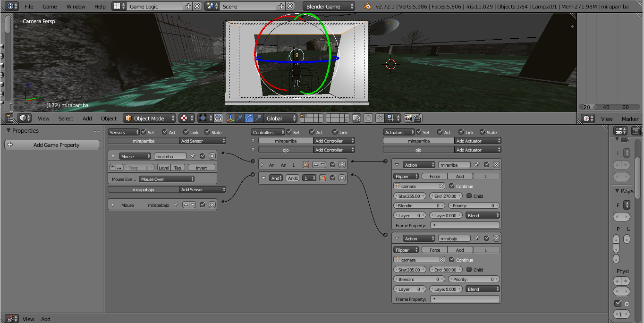The image size is (644, 323).
Task: Enable Child option in mirarriba actuator
Action: click(469, 196)
